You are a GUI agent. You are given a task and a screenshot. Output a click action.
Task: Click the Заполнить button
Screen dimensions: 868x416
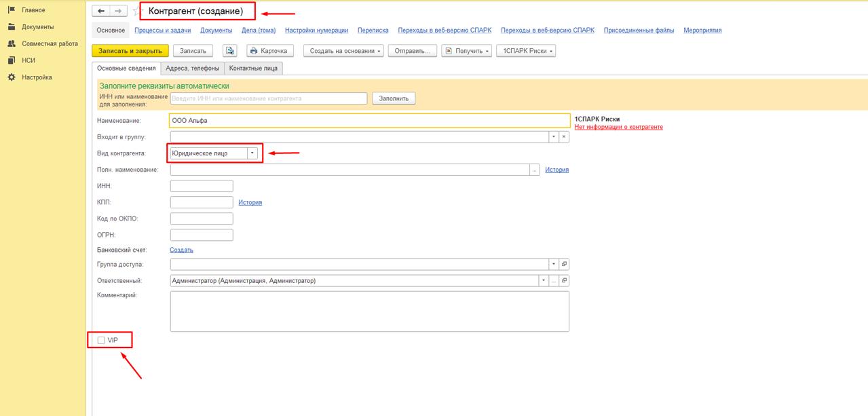(x=394, y=98)
